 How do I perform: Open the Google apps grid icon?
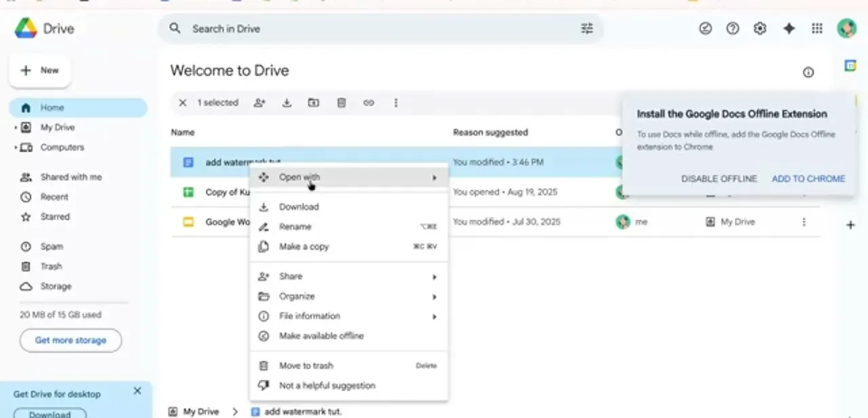click(x=817, y=28)
